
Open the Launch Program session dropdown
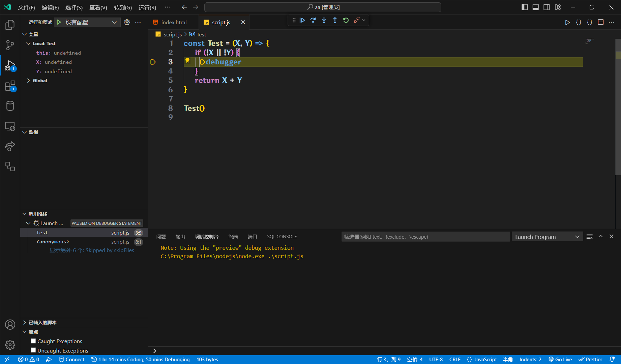pos(547,237)
